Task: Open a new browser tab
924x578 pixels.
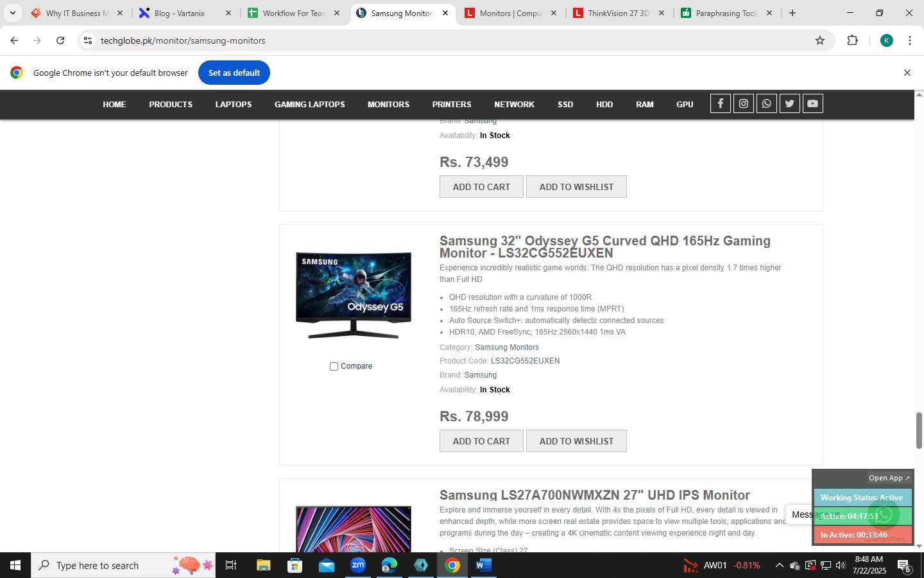Action: point(792,13)
